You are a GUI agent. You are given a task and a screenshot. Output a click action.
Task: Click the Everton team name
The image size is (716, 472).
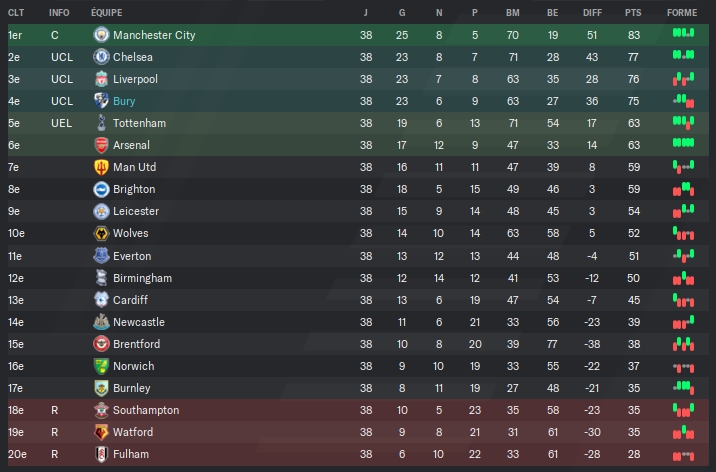tap(132, 256)
